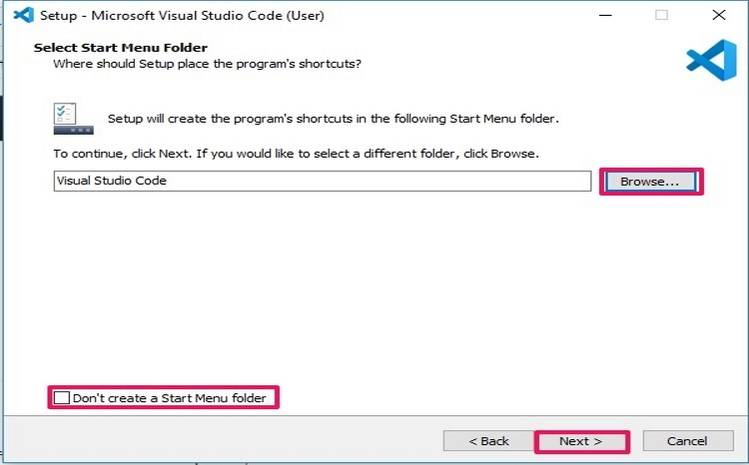Click the "Setup will create the program's shortcuts" text
Viewport: 749px width, 465px height.
333,118
